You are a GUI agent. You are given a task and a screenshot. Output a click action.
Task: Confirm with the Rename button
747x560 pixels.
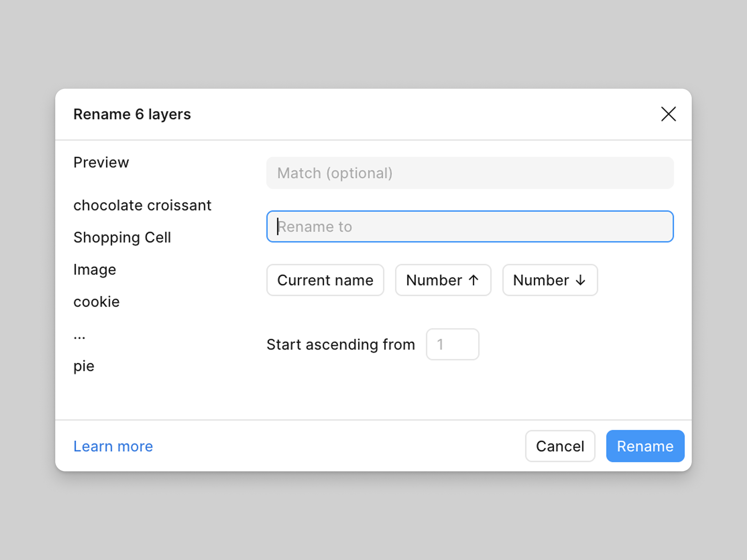(x=645, y=446)
